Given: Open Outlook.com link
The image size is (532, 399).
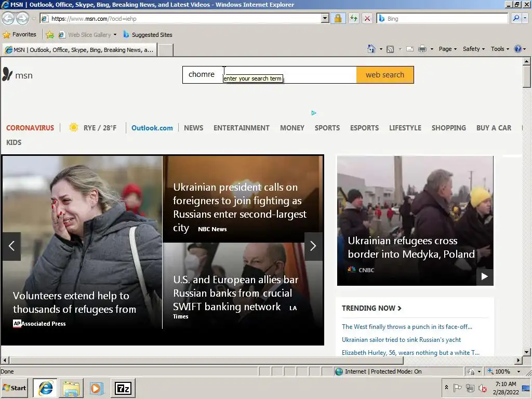Looking at the screenshot, I should (152, 128).
